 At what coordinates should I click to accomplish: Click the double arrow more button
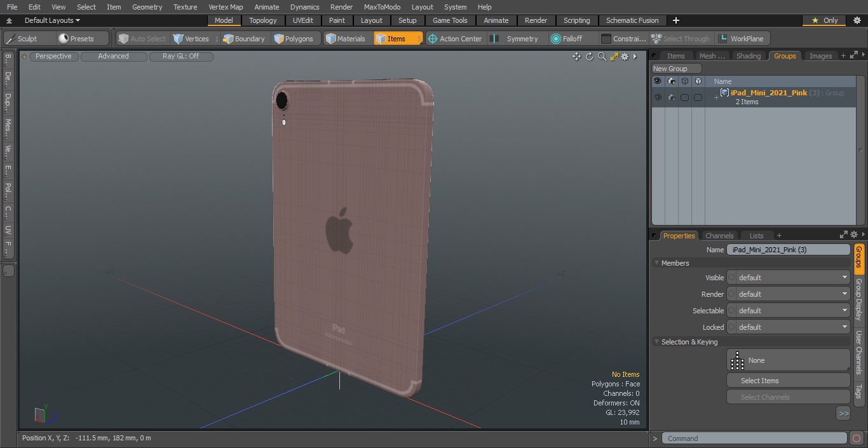pyautogui.click(x=843, y=414)
